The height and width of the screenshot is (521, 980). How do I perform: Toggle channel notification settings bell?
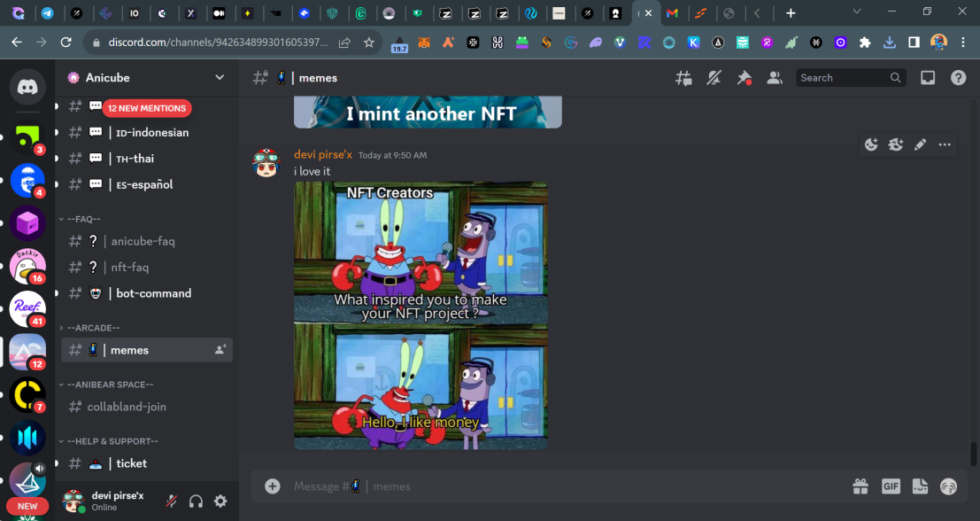(x=714, y=78)
